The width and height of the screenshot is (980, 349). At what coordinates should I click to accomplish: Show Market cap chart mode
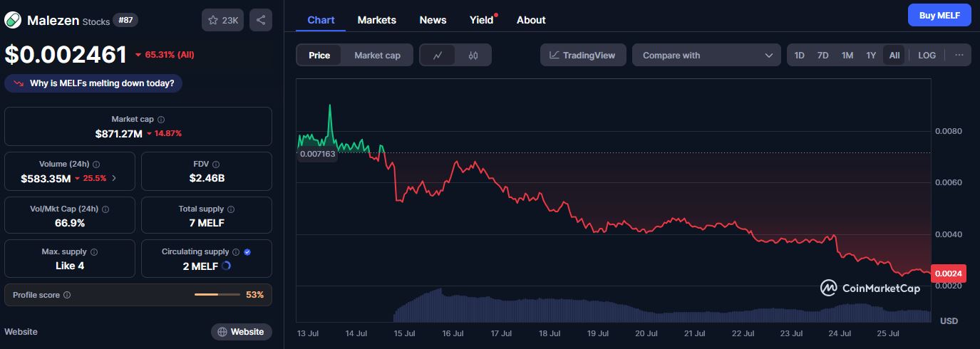point(377,55)
